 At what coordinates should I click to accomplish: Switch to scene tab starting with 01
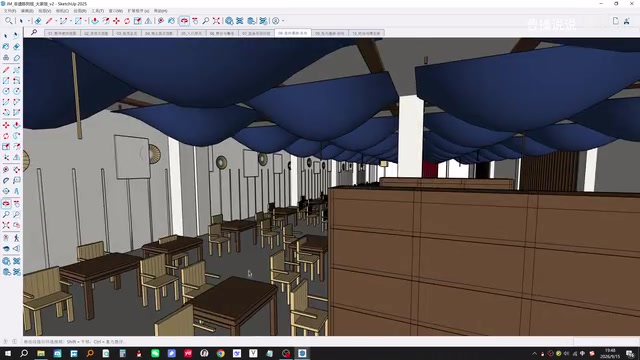(62, 33)
